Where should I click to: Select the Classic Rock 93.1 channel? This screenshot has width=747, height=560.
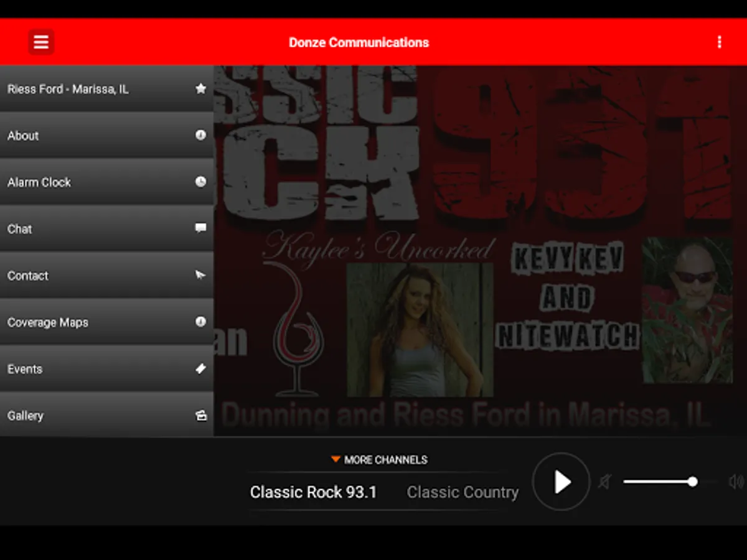(313, 492)
